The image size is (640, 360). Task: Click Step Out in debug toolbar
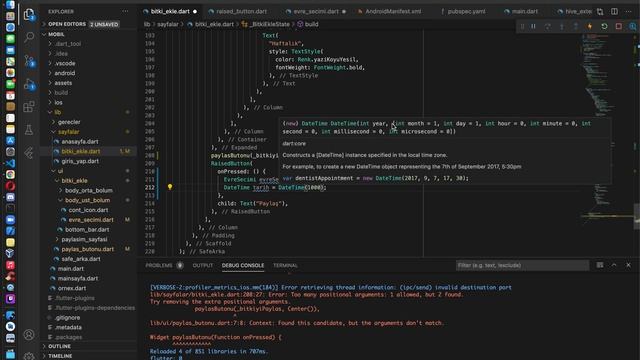click(576, 26)
